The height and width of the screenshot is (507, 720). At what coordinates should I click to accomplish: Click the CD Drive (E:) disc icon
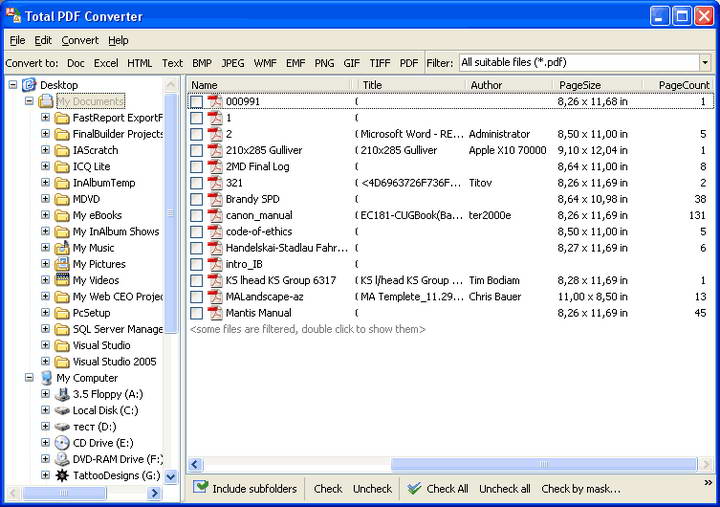[62, 443]
